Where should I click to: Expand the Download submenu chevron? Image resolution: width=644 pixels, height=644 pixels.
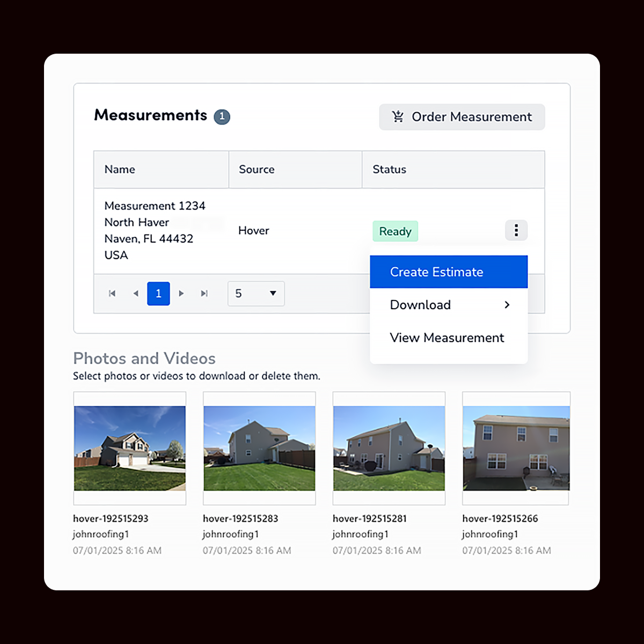(507, 305)
